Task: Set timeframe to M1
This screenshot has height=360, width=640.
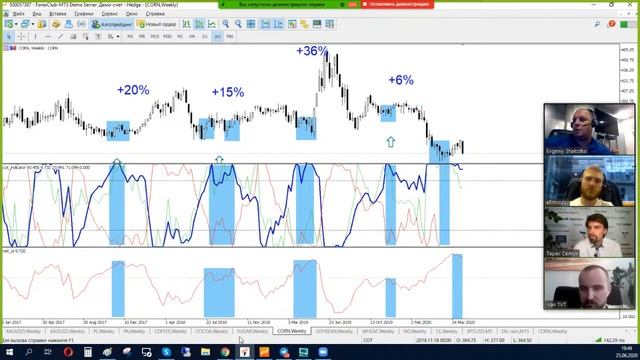Action: click(130, 36)
